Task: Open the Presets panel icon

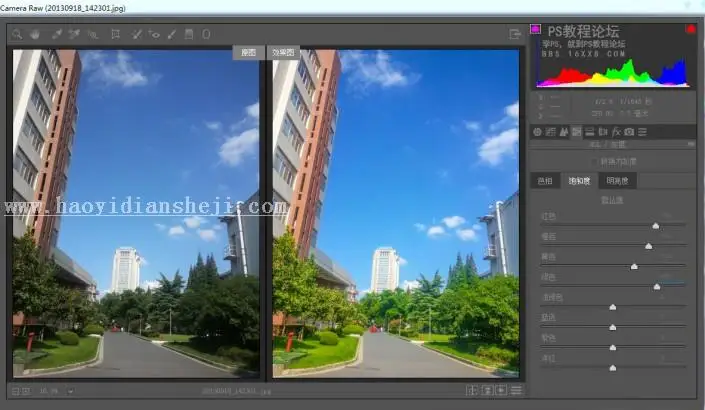Action: coord(643,132)
